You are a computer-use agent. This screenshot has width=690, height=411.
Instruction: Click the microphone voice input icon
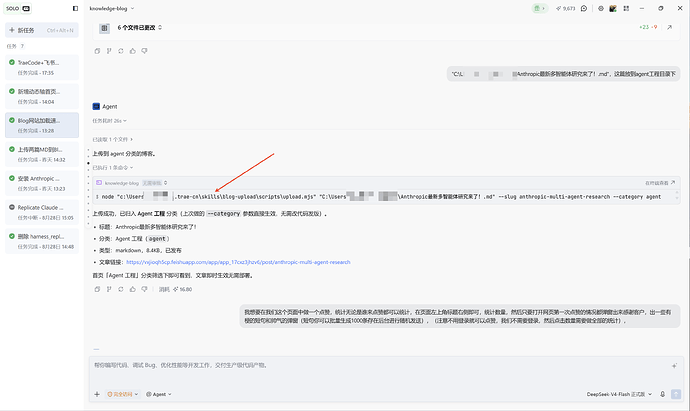pos(663,394)
